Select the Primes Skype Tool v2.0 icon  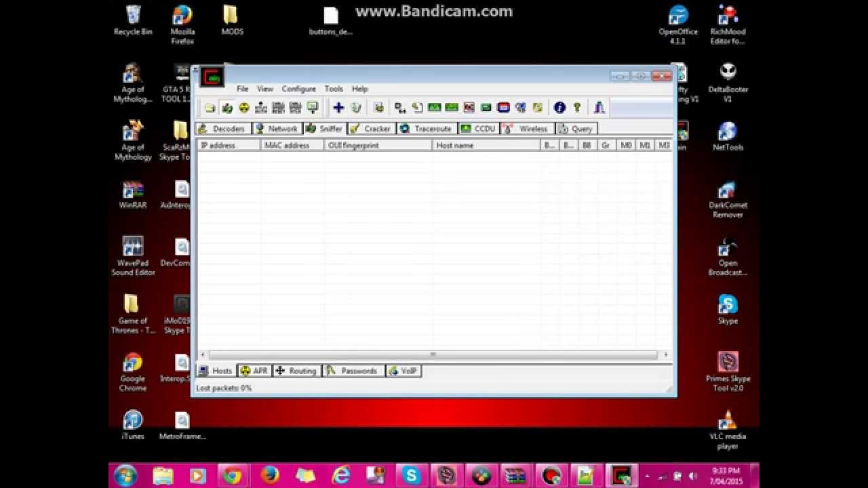point(728,371)
